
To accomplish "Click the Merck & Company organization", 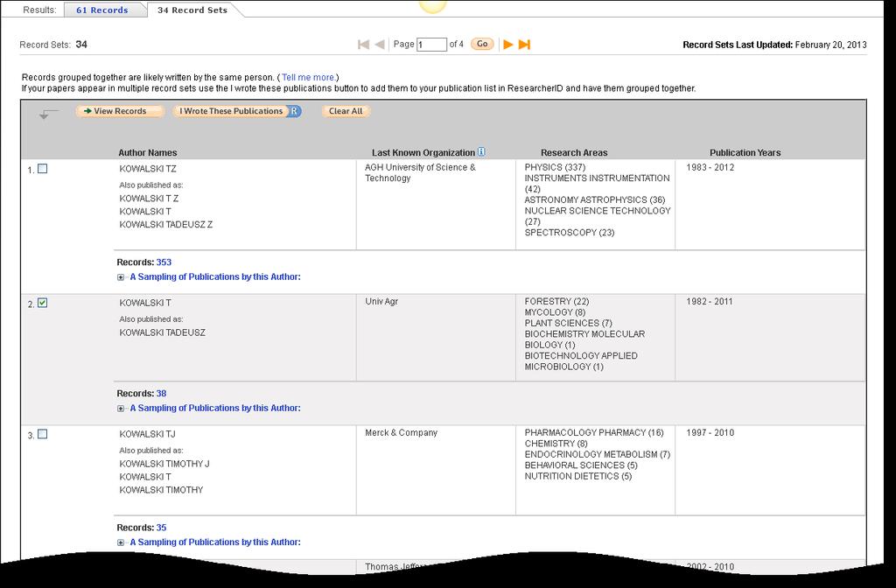I will (x=401, y=432).
